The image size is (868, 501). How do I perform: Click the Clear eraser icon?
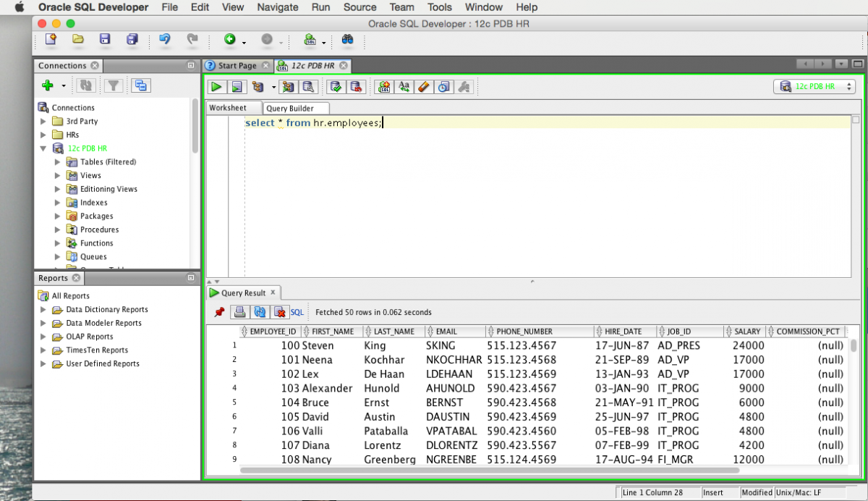[x=424, y=87]
